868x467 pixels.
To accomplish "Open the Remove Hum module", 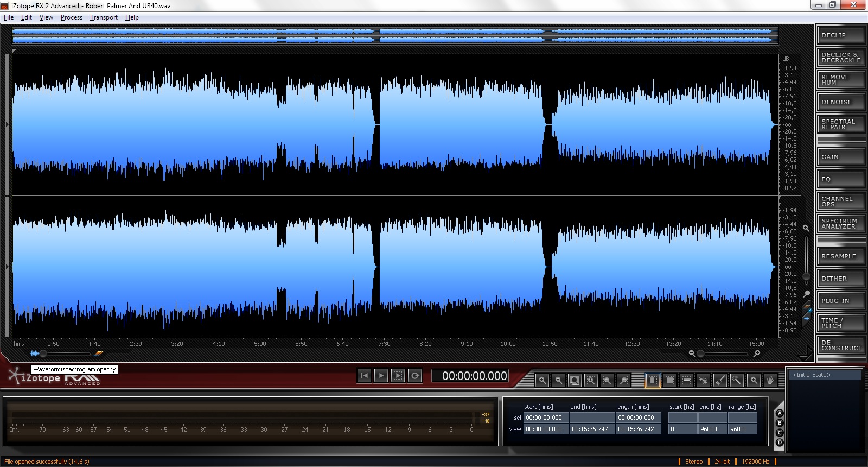I will (x=841, y=80).
